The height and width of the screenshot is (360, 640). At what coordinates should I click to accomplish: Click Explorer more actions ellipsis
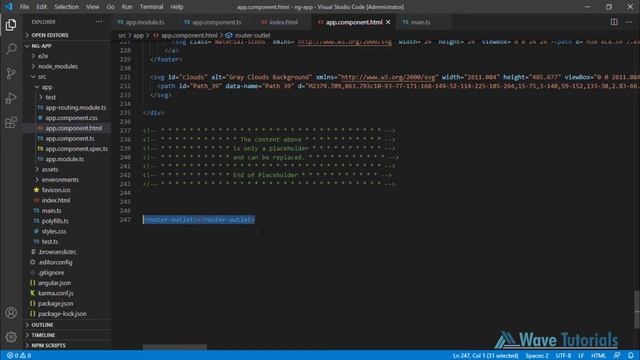[99, 22]
